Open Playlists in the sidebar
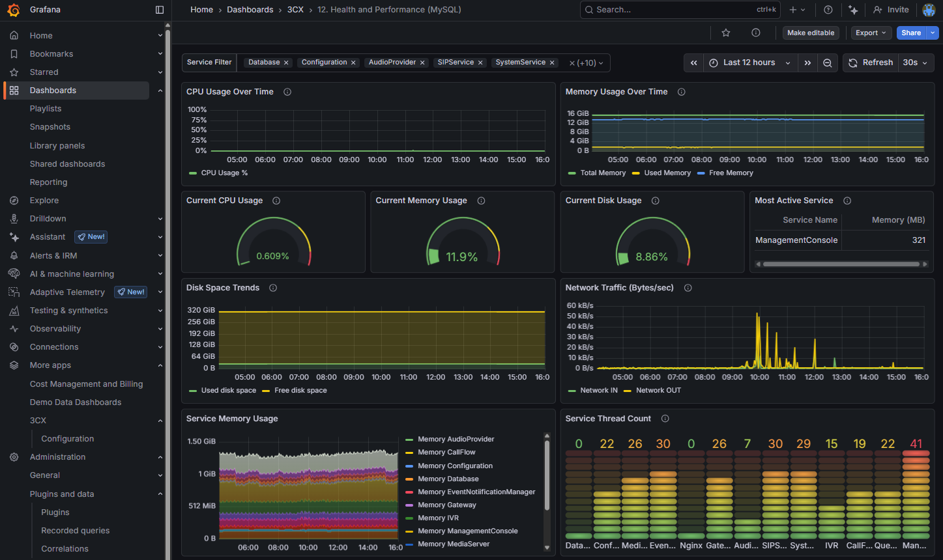 pos(46,109)
